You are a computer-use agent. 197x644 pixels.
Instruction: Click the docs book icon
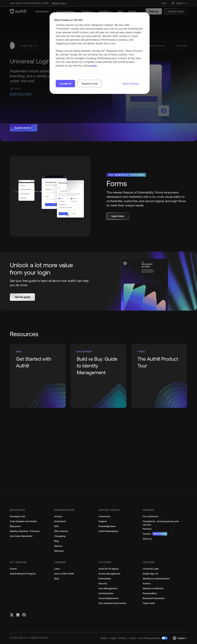click(x=12, y=89)
